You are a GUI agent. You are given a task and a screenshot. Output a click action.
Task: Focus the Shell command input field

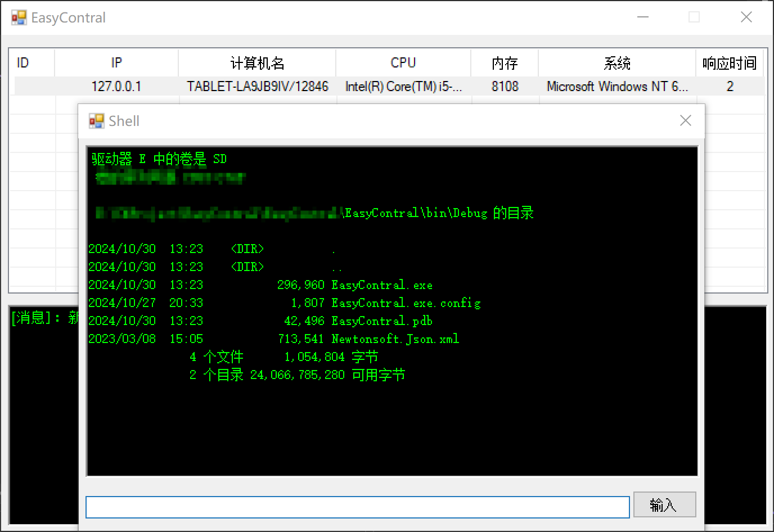[x=357, y=507]
